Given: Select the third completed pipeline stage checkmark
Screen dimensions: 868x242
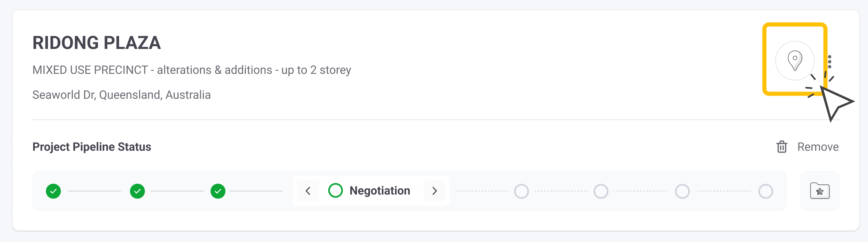Looking at the screenshot, I should tap(218, 191).
